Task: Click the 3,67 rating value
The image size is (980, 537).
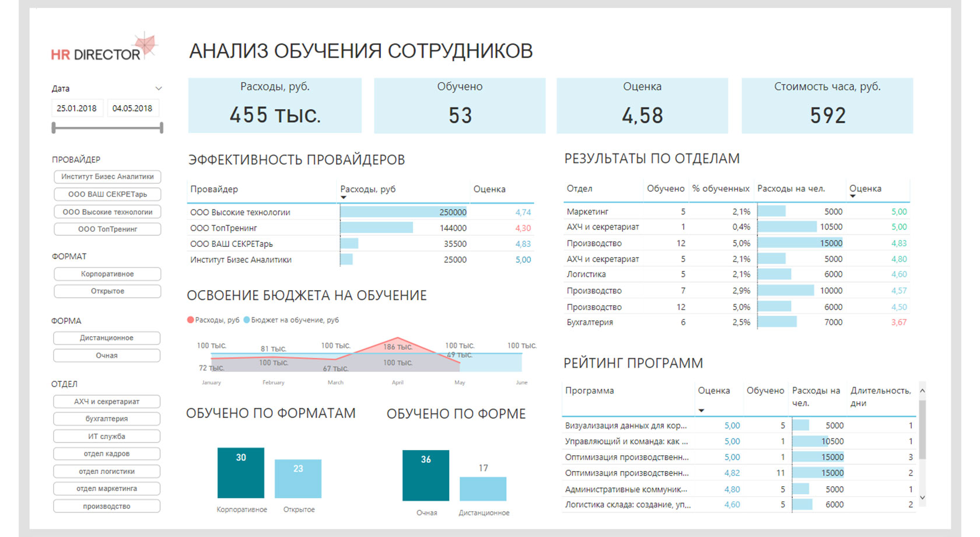Action: [899, 322]
